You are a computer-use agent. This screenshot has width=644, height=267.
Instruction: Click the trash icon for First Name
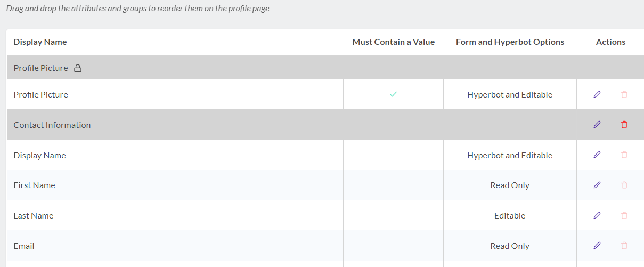624,185
